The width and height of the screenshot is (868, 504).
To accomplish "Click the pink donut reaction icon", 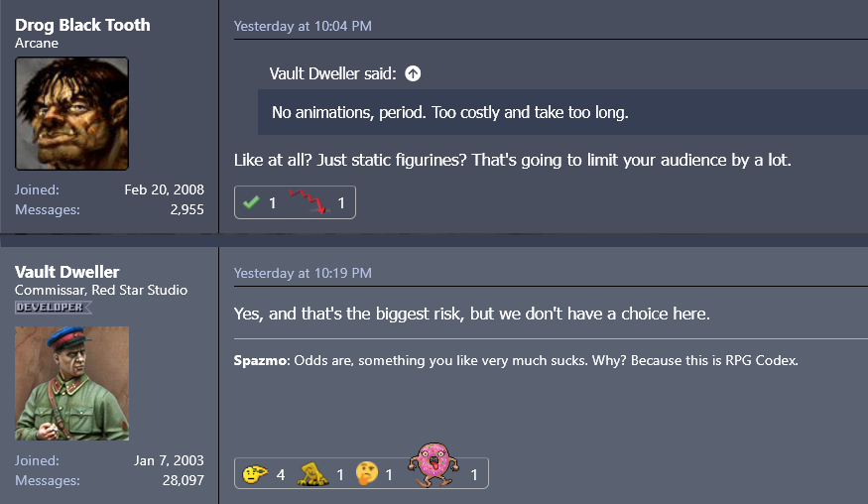I will (433, 466).
